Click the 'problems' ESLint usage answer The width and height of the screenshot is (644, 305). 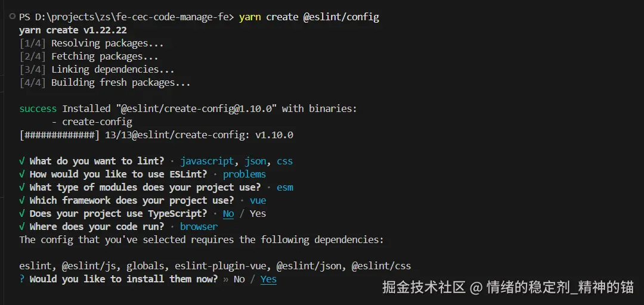244,174
